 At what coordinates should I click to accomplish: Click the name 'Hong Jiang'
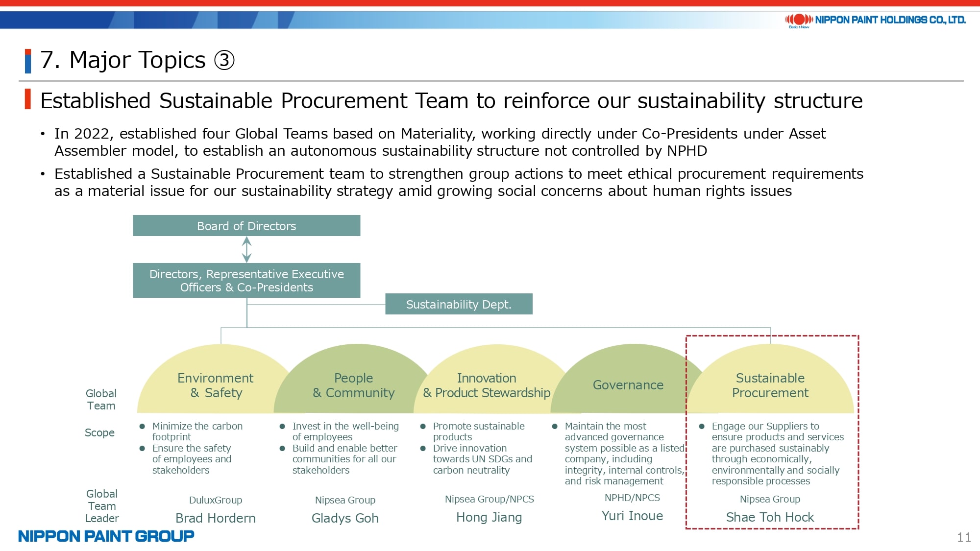point(489,517)
